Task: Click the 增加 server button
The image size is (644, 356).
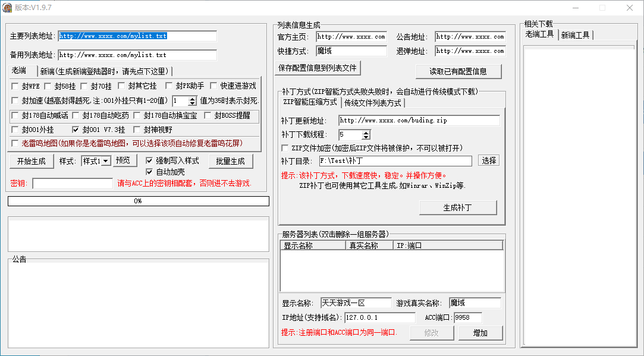Action: (480, 333)
